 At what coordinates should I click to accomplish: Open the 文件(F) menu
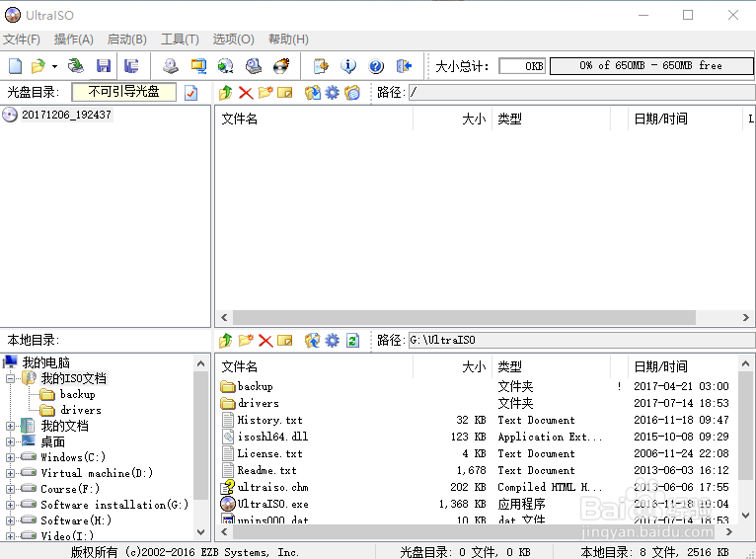pos(22,40)
